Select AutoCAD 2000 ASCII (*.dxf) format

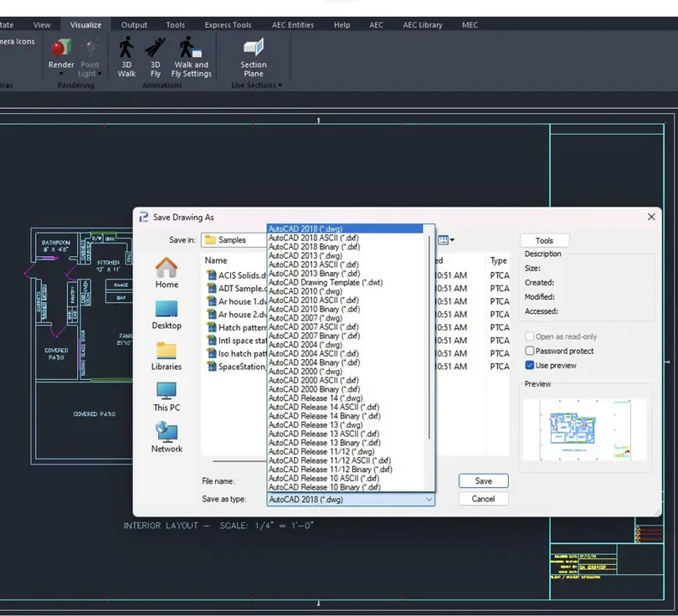(x=314, y=380)
